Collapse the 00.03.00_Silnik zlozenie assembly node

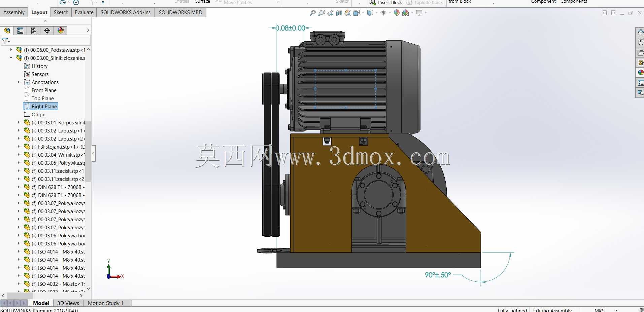point(11,58)
